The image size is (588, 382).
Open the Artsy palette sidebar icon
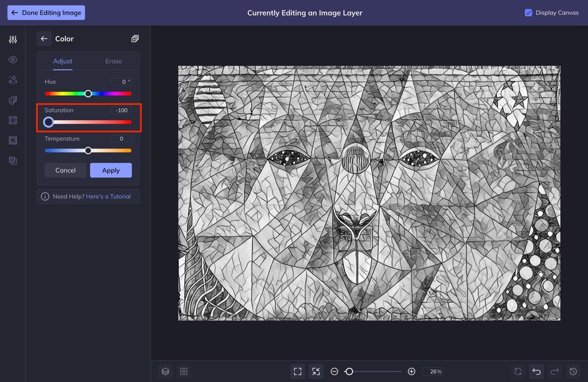pos(12,100)
